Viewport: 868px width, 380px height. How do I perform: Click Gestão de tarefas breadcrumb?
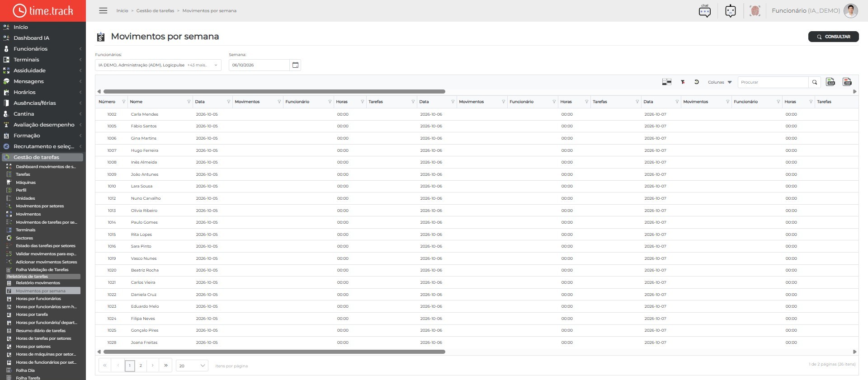[x=155, y=11]
